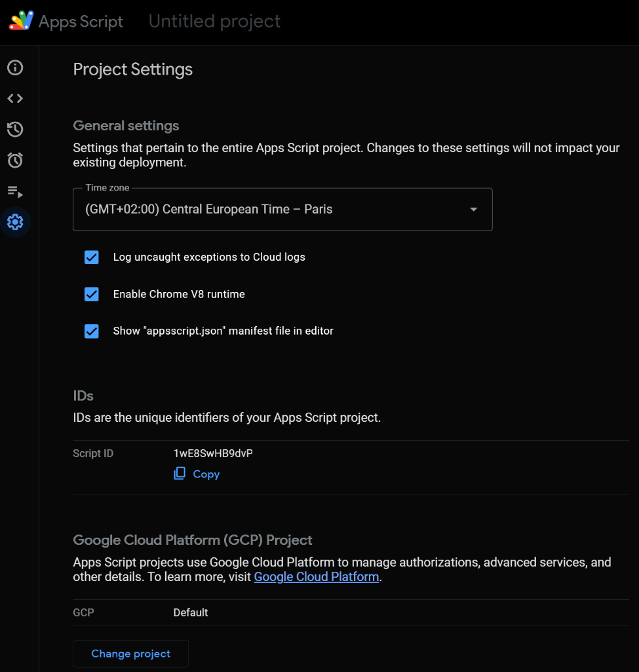Click the blue Copy text label
639x672 pixels.
coord(206,474)
